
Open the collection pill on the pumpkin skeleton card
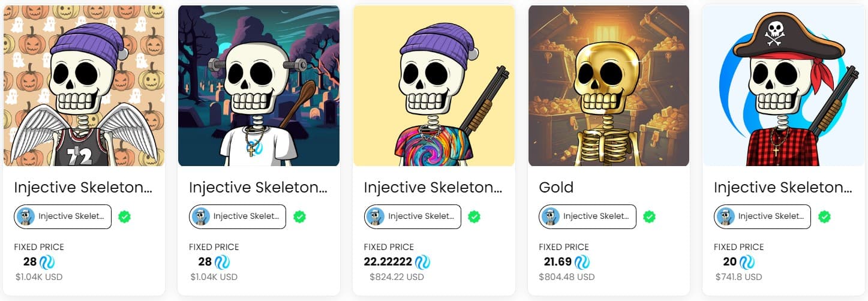click(x=63, y=216)
